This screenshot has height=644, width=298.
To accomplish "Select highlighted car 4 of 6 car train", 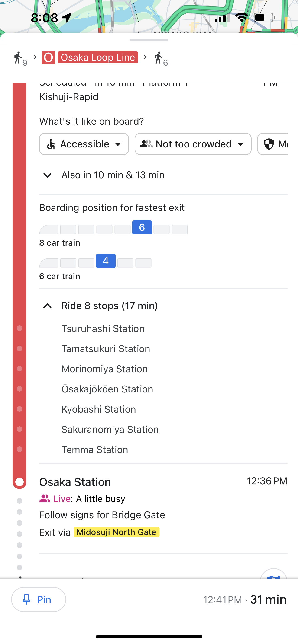I will tap(106, 261).
